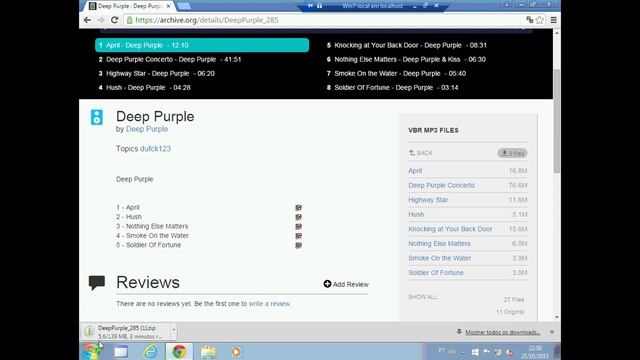The width and height of the screenshot is (640, 360).
Task: Download all files with the 8 Files button
Action: [x=512, y=153]
